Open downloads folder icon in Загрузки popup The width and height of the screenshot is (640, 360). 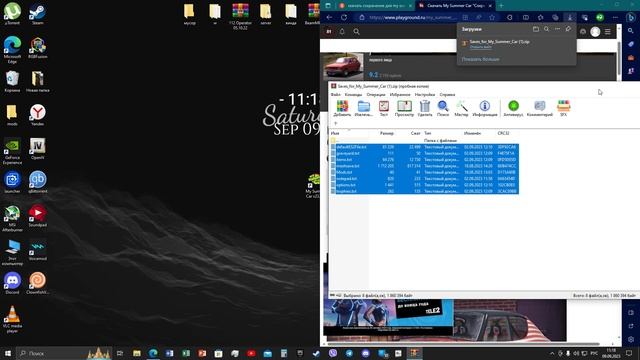[536, 29]
